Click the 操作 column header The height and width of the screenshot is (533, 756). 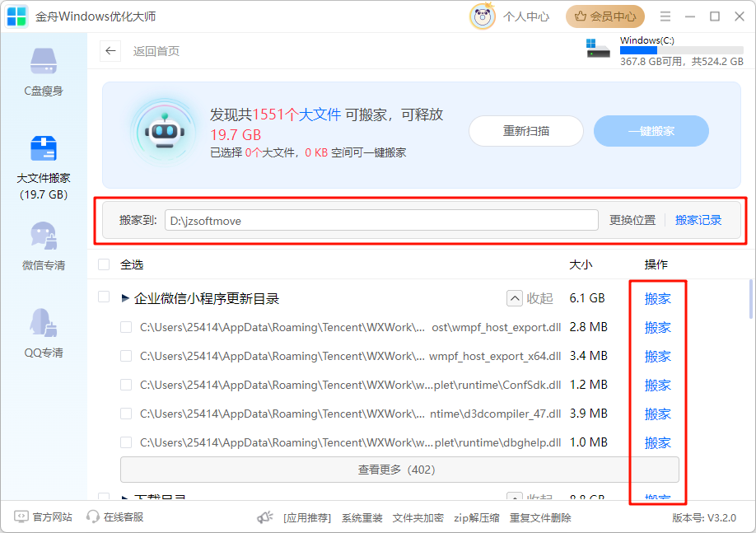click(x=656, y=264)
